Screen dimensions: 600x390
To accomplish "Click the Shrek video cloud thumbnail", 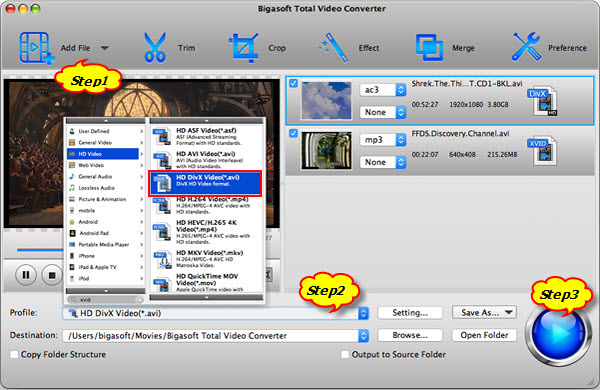I will pos(326,100).
